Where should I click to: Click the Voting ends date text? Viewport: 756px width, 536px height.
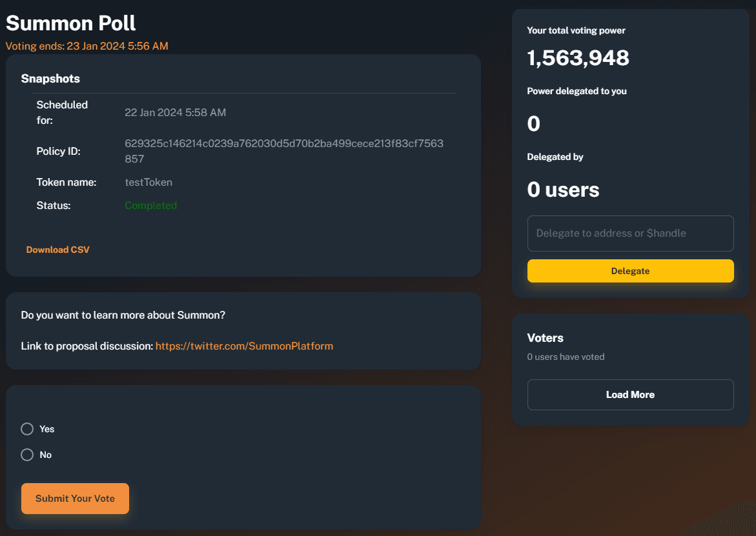pyautogui.click(x=87, y=46)
